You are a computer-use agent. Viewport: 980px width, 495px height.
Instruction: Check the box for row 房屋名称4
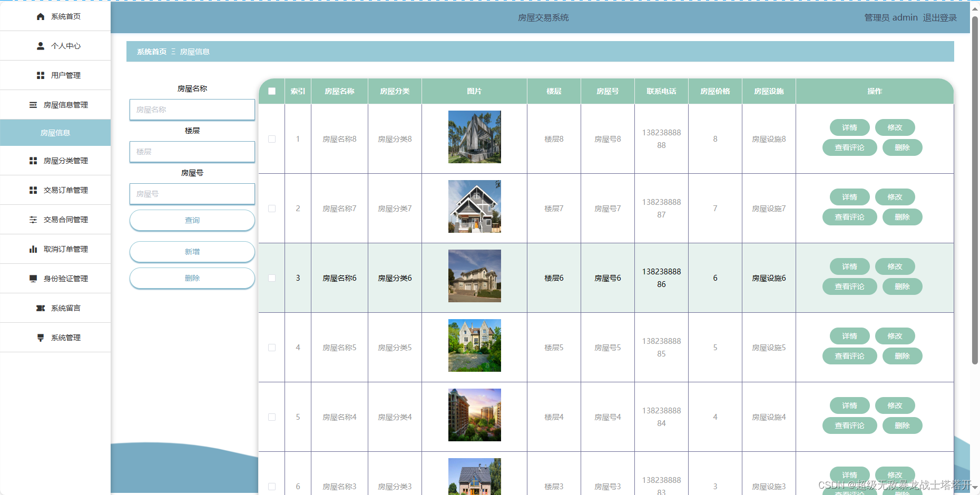pyautogui.click(x=272, y=417)
